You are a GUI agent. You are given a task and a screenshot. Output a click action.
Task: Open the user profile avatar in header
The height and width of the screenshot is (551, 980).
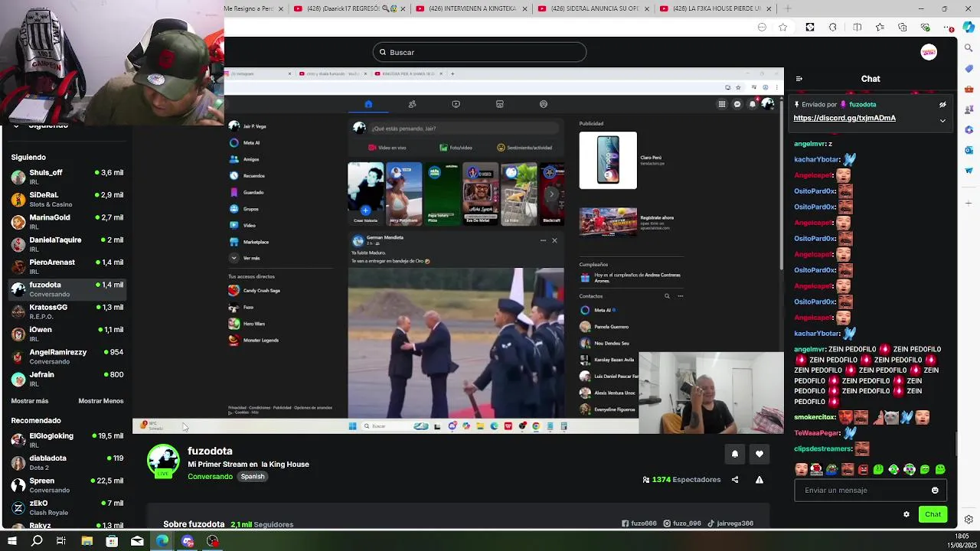pyautogui.click(x=929, y=52)
